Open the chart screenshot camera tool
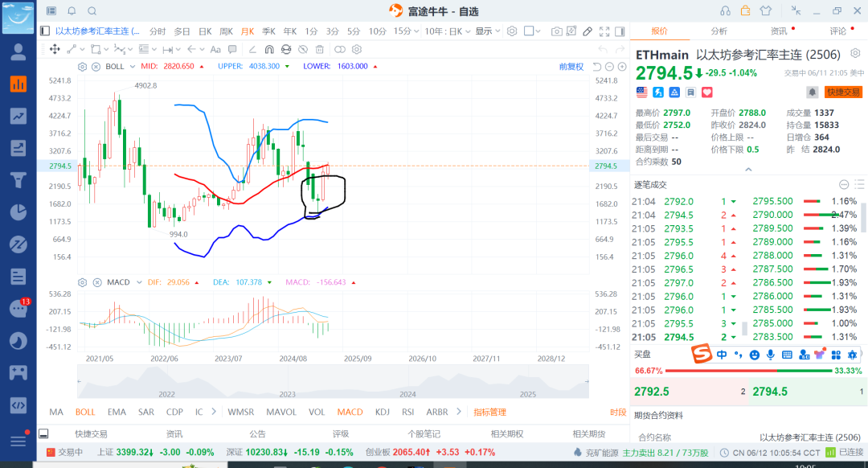Image resolution: width=868 pixels, height=468 pixels. point(556,31)
